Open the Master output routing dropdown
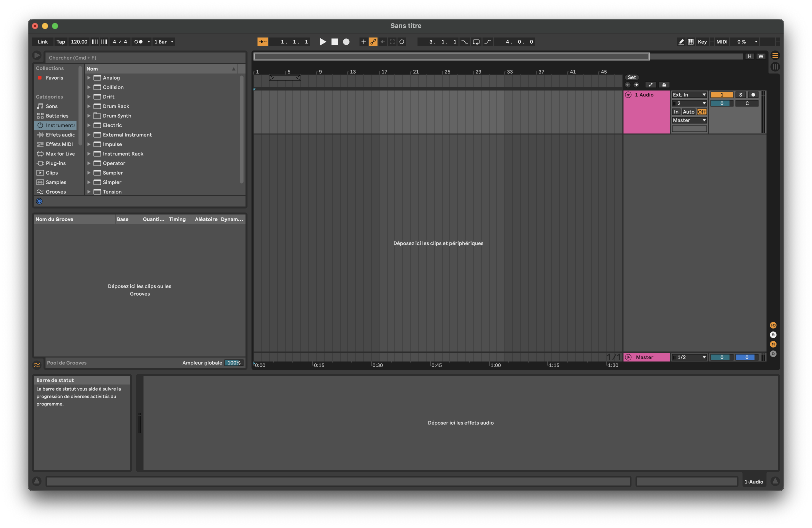 coord(689,120)
